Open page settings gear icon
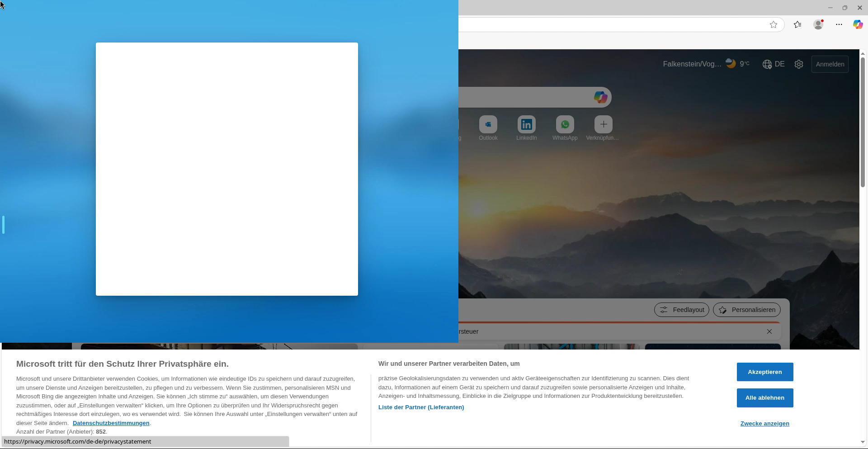This screenshot has width=868, height=449. [799, 64]
